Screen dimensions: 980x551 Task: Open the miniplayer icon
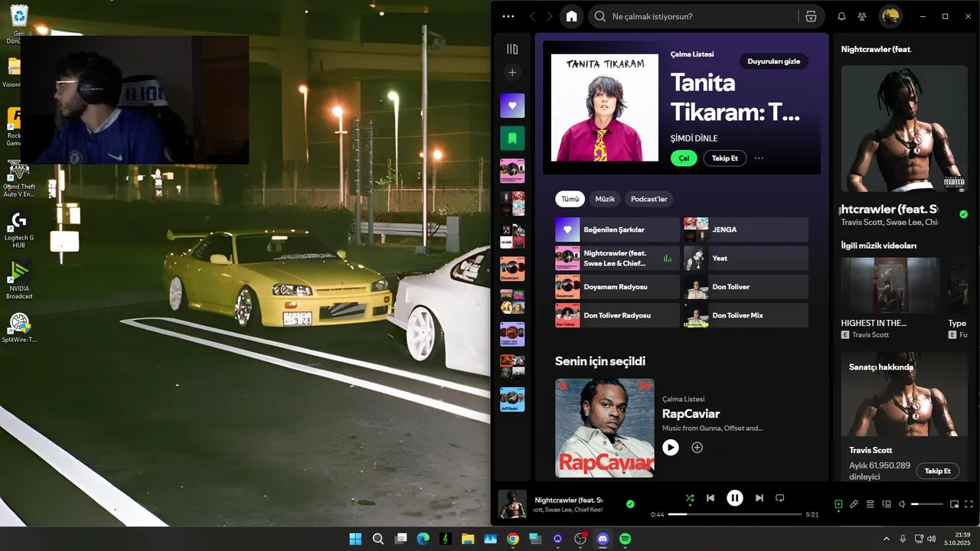point(954,504)
